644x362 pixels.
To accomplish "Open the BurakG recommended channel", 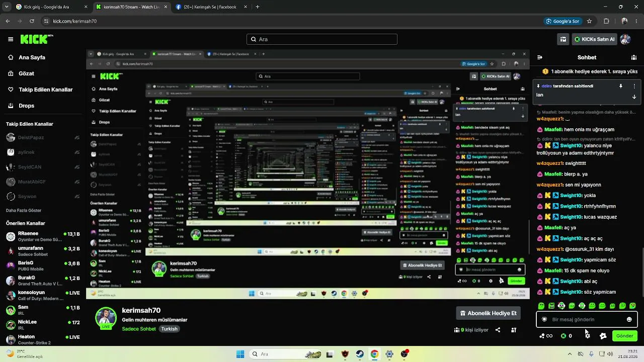I will (x=42, y=281).
